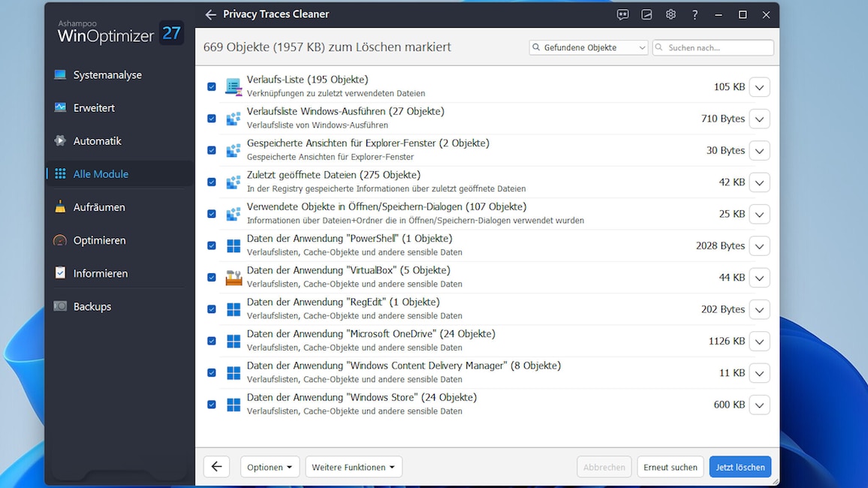868x488 pixels.
Task: Toggle Windows Content Delivery Manager checkbox
Action: [212, 373]
